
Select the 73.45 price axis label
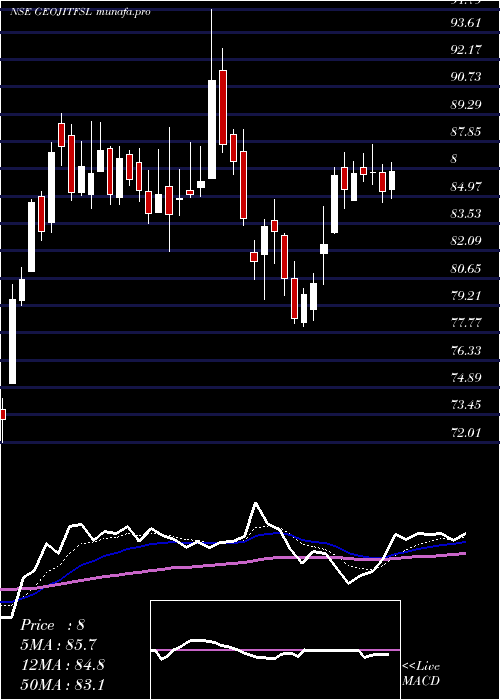click(466, 405)
